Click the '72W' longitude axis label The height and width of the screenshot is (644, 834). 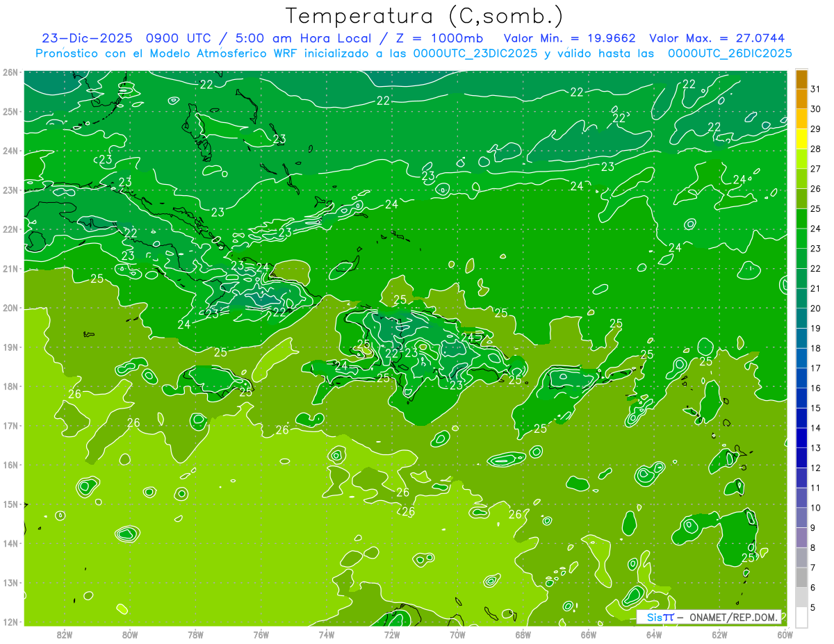point(392,634)
